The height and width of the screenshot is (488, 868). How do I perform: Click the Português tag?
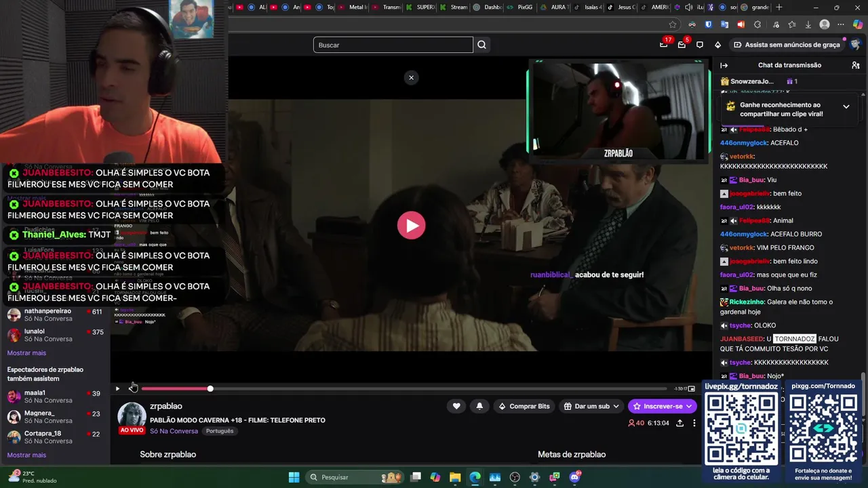click(x=220, y=431)
